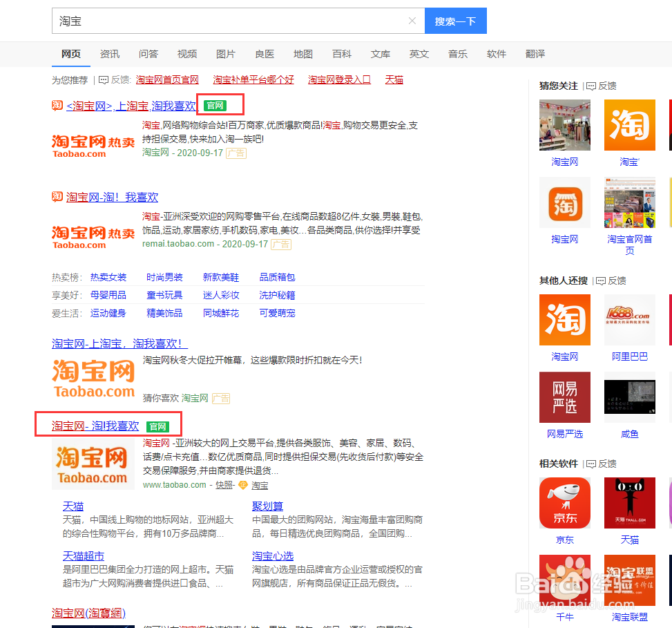Open the 图片 tab
Image resolution: width=672 pixels, height=628 pixels.
(225, 54)
